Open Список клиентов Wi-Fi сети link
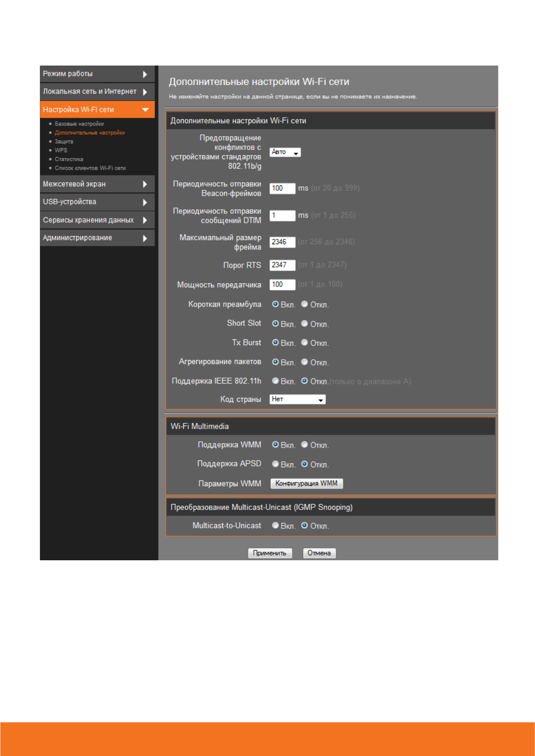 click(90, 168)
